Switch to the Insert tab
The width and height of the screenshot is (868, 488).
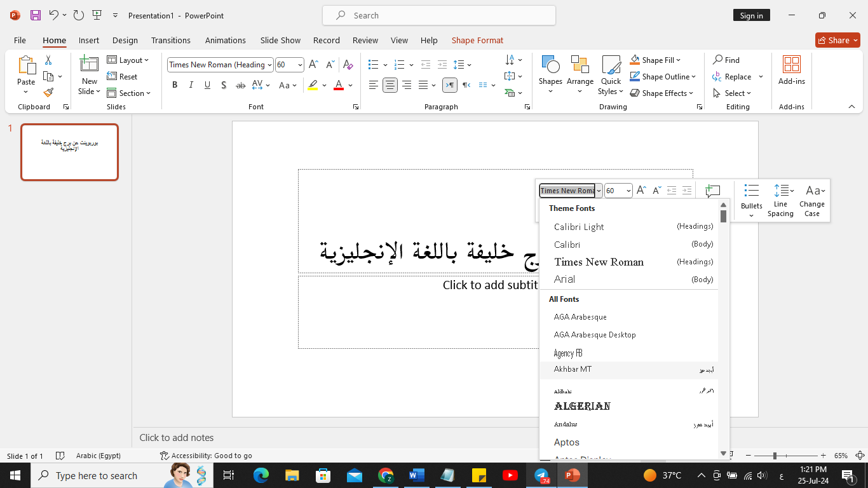coord(89,40)
